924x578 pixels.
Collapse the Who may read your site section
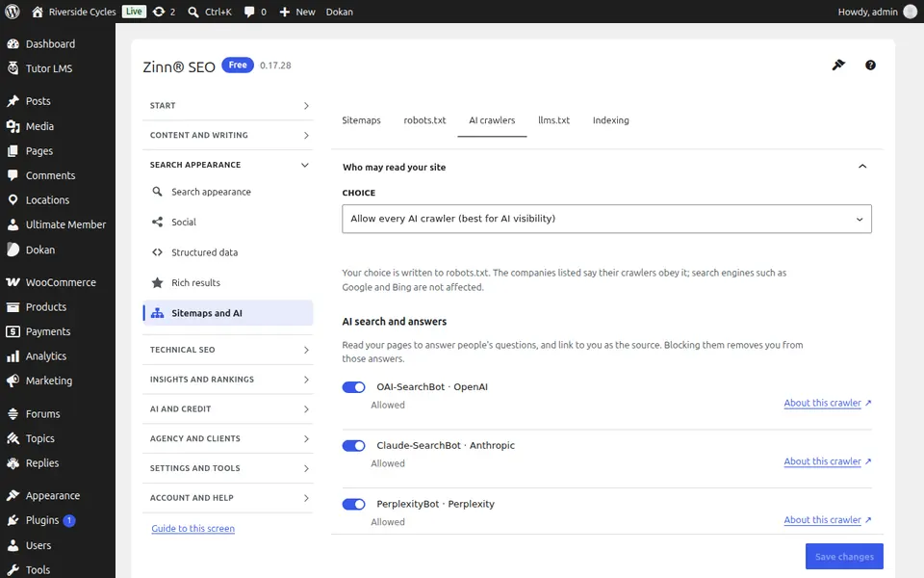coord(862,167)
